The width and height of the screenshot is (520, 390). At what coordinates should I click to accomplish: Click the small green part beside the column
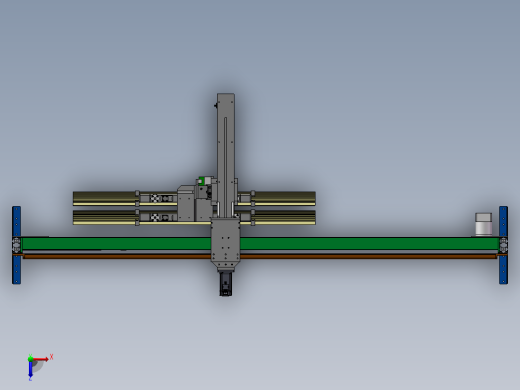[201, 181]
